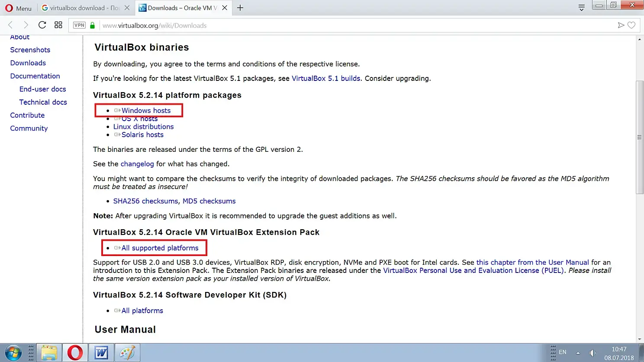Image resolution: width=644 pixels, height=362 pixels.
Task: Click the VirtualBox binaries heading
Action: 142,47
